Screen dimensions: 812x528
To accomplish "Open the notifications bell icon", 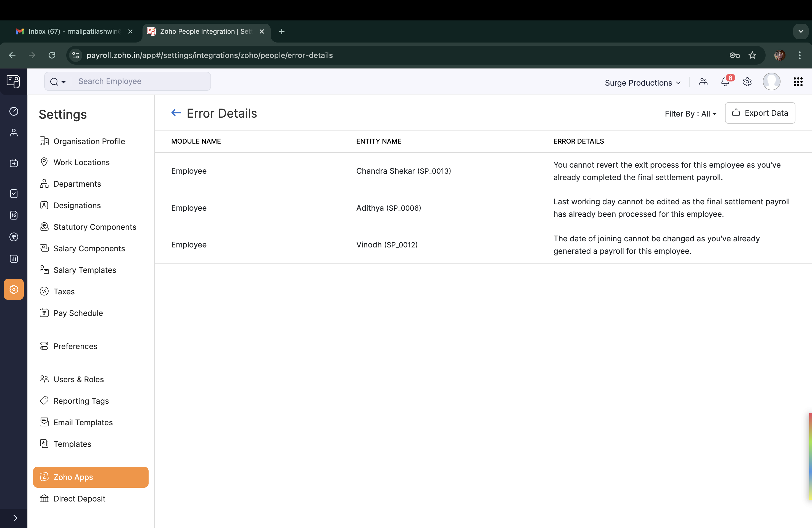I will (x=725, y=82).
